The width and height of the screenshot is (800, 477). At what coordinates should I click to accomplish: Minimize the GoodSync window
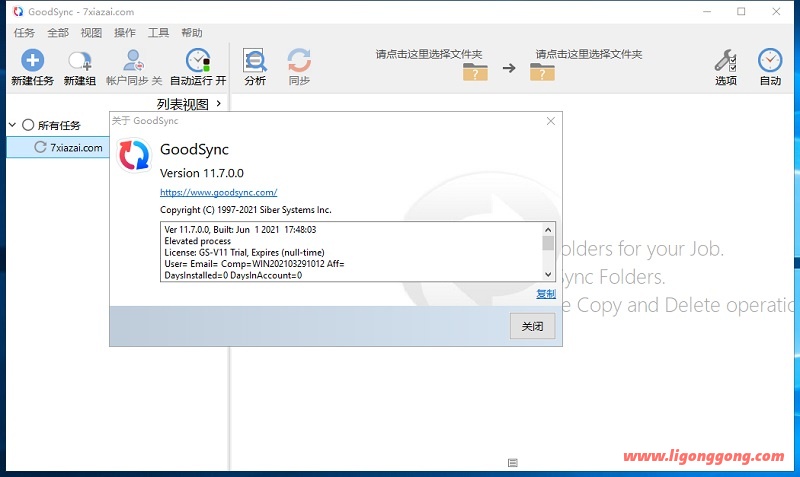pos(707,11)
